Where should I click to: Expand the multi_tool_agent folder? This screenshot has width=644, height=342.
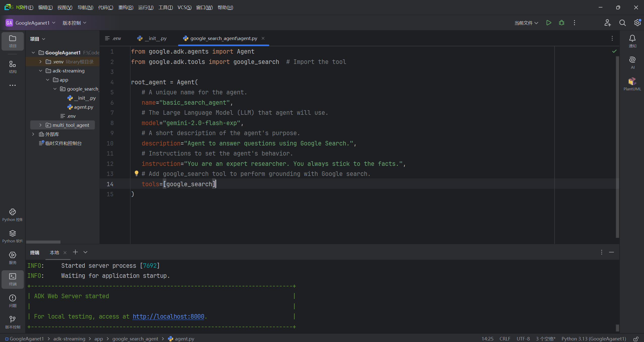[40, 125]
